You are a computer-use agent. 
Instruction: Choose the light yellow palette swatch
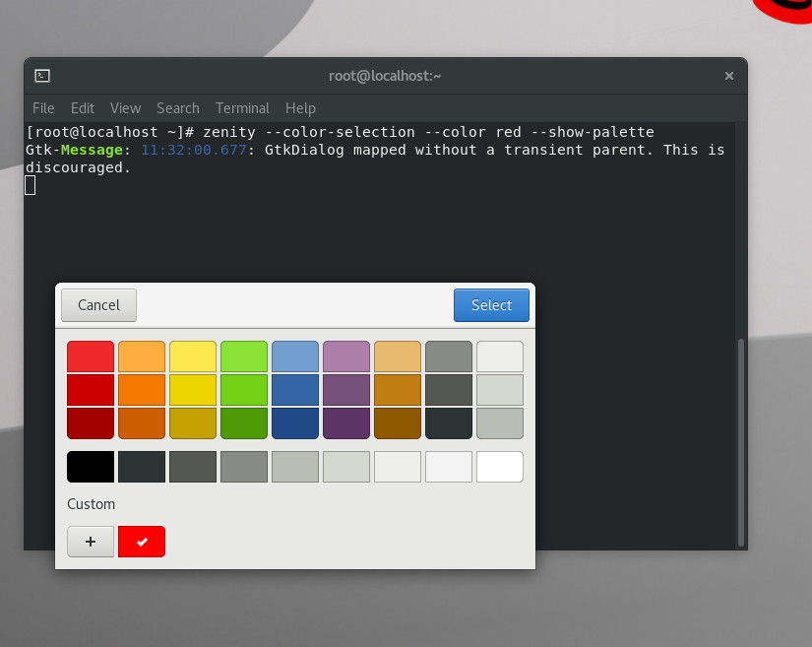(x=193, y=356)
